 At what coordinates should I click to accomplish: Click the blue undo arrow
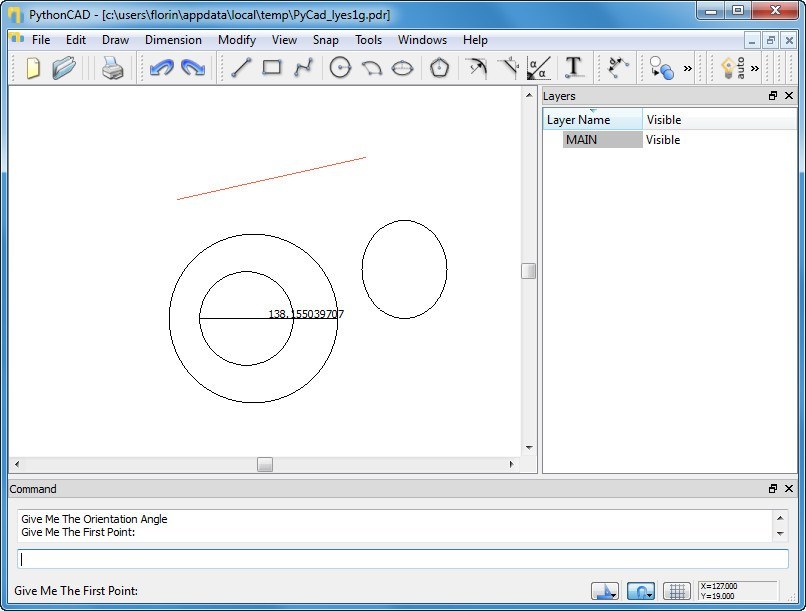(161, 68)
